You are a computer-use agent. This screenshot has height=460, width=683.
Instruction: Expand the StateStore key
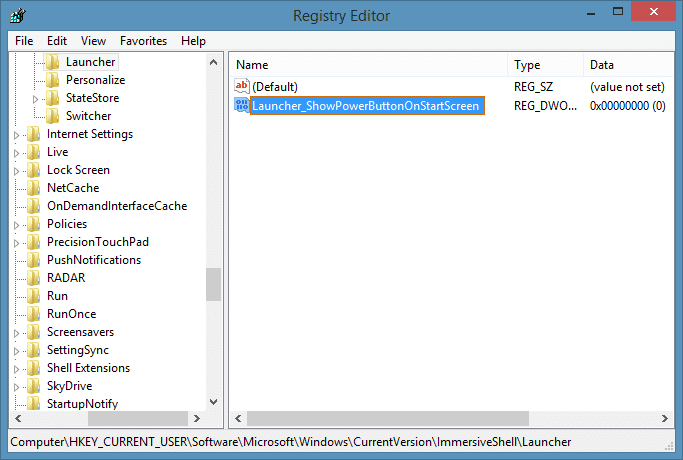pos(36,99)
